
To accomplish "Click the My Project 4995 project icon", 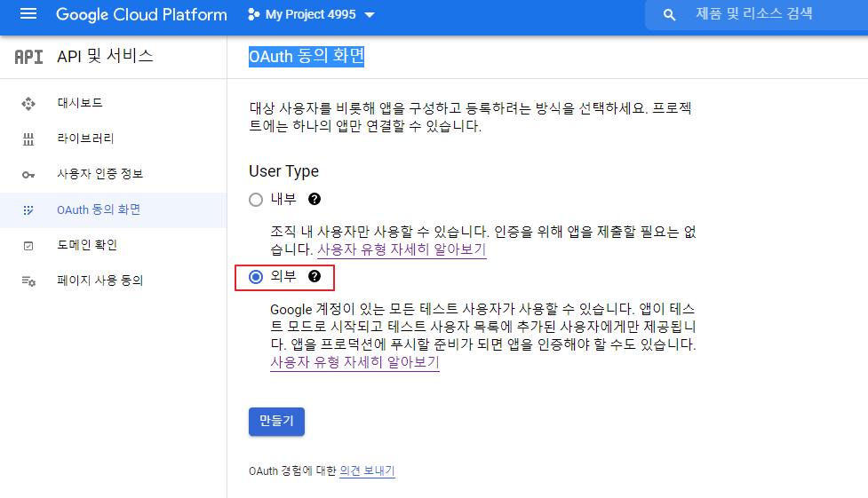I will click(x=253, y=14).
